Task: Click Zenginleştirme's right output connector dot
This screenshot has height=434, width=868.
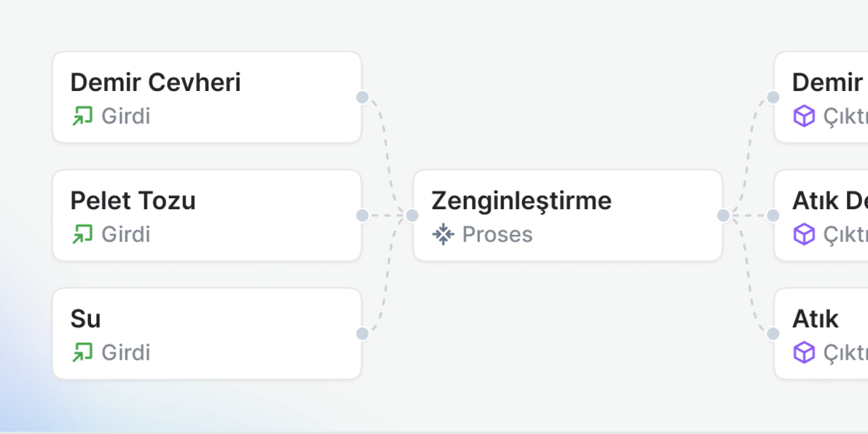Action: (x=723, y=215)
